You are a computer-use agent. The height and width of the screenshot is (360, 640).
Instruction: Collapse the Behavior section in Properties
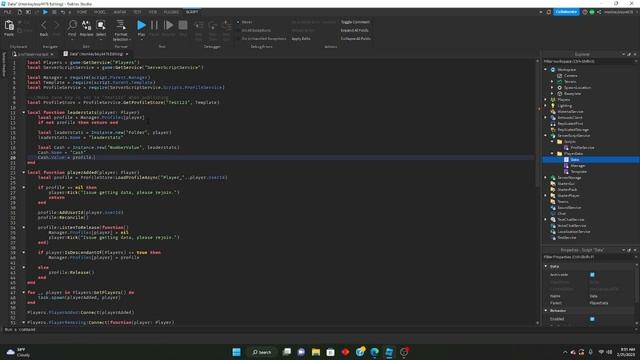click(x=546, y=311)
